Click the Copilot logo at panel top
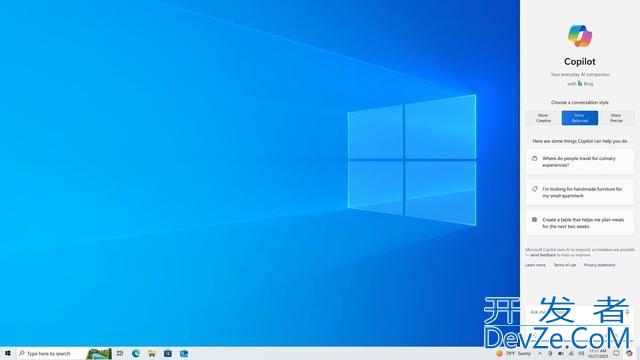The width and height of the screenshot is (640, 360). [580, 36]
